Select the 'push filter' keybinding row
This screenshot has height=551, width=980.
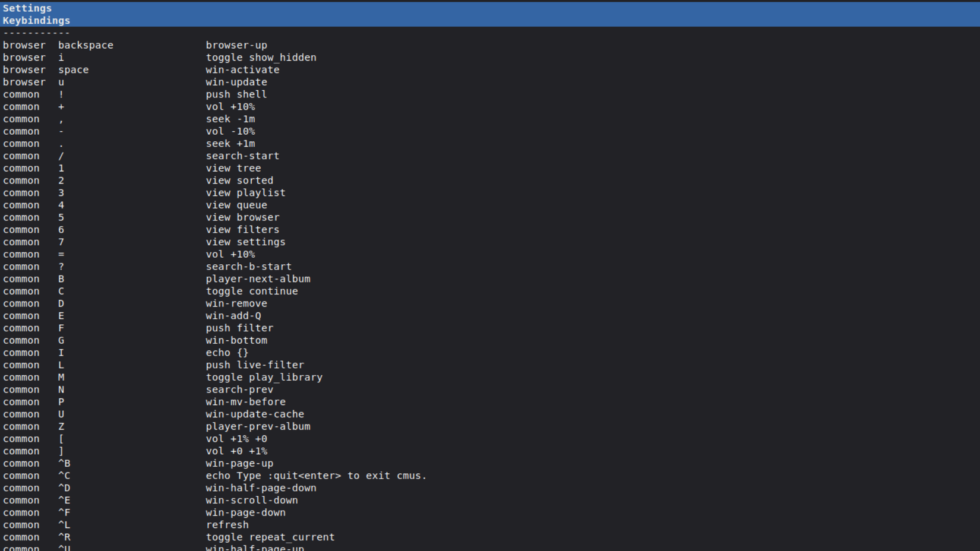pos(490,328)
